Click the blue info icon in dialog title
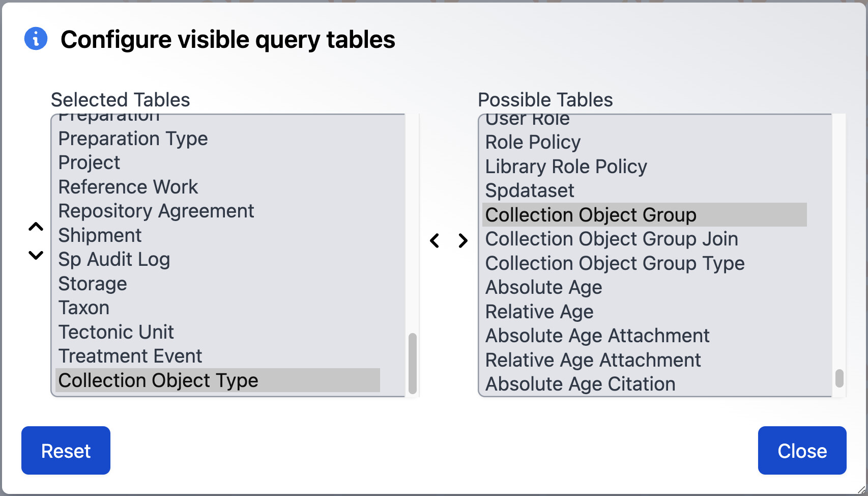The image size is (868, 496). click(x=36, y=39)
